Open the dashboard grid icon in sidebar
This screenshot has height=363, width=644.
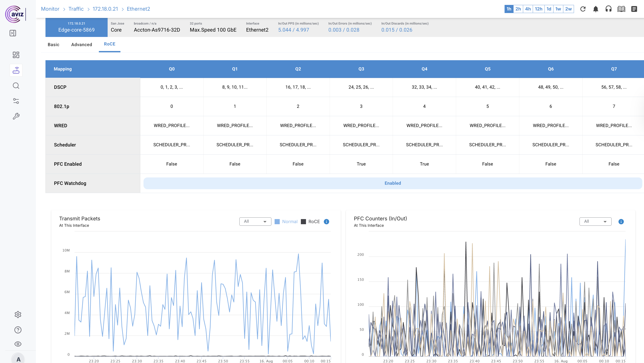16,55
